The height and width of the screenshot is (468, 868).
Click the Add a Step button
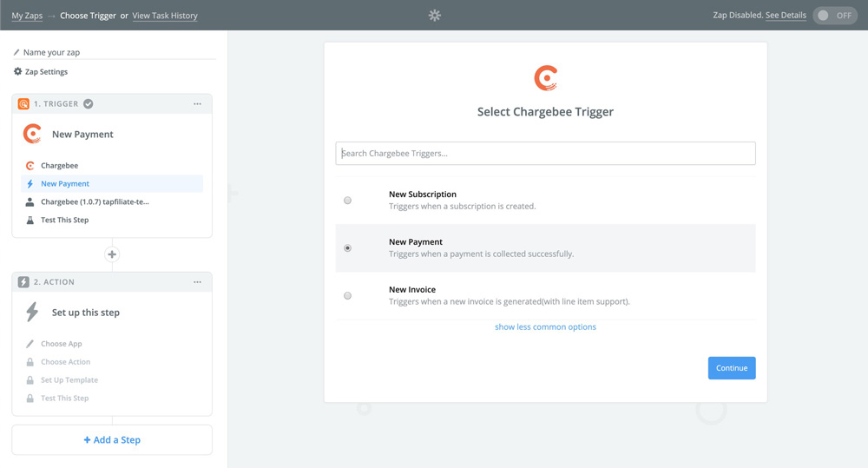pyautogui.click(x=112, y=439)
